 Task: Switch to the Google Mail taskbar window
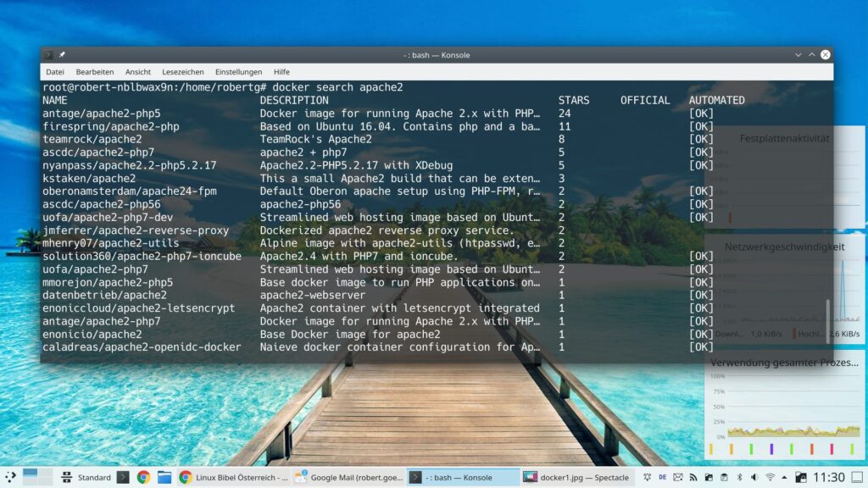coord(348,477)
